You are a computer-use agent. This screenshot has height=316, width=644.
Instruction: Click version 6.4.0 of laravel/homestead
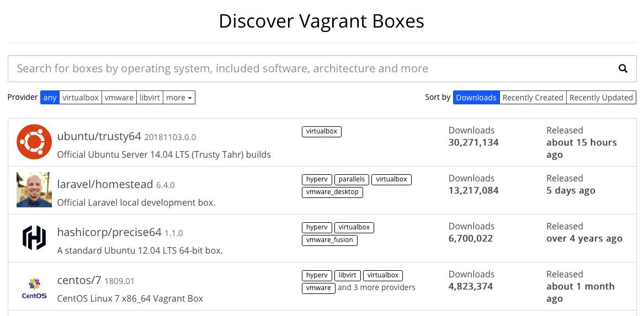165,185
